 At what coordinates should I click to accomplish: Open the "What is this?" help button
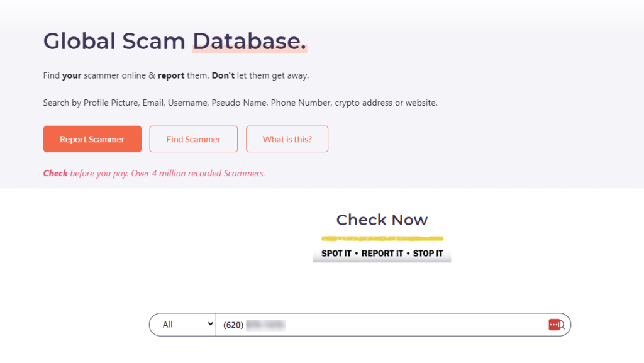287,138
